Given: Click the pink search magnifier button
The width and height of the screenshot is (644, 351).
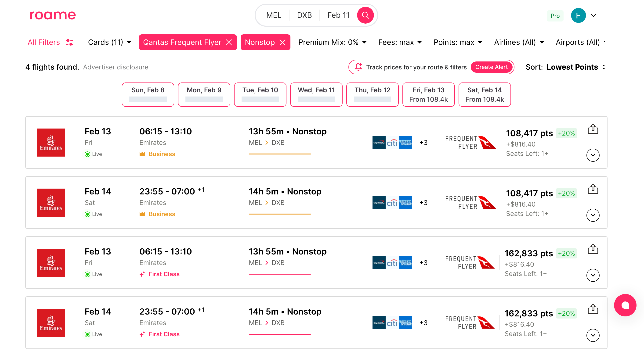Looking at the screenshot, I should [x=365, y=15].
